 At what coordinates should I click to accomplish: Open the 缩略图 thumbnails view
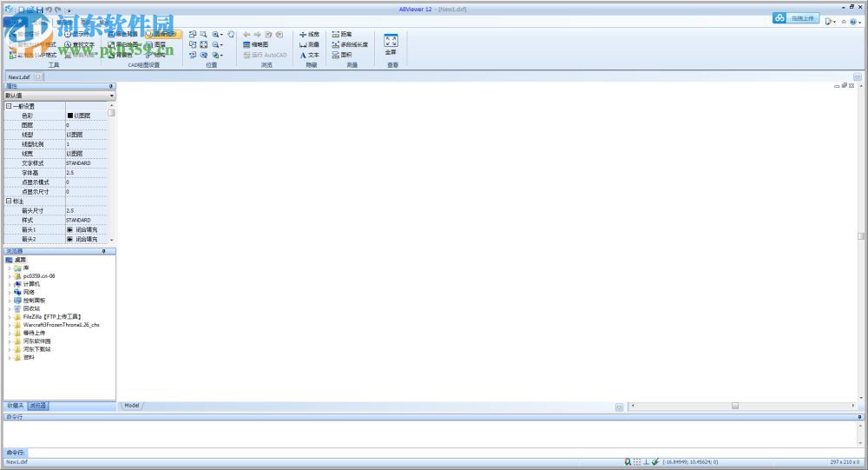coord(256,44)
